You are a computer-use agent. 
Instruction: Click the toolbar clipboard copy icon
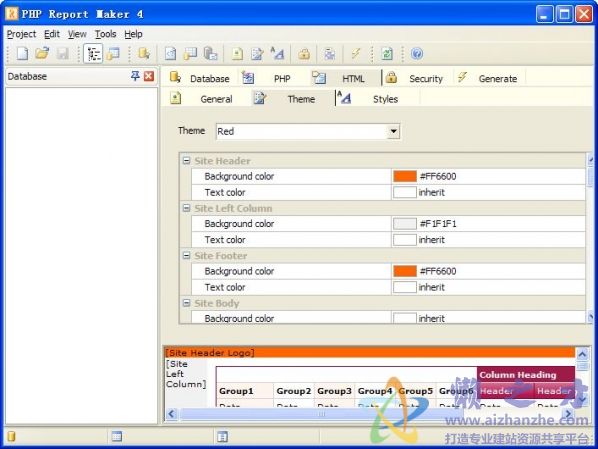pos(210,53)
